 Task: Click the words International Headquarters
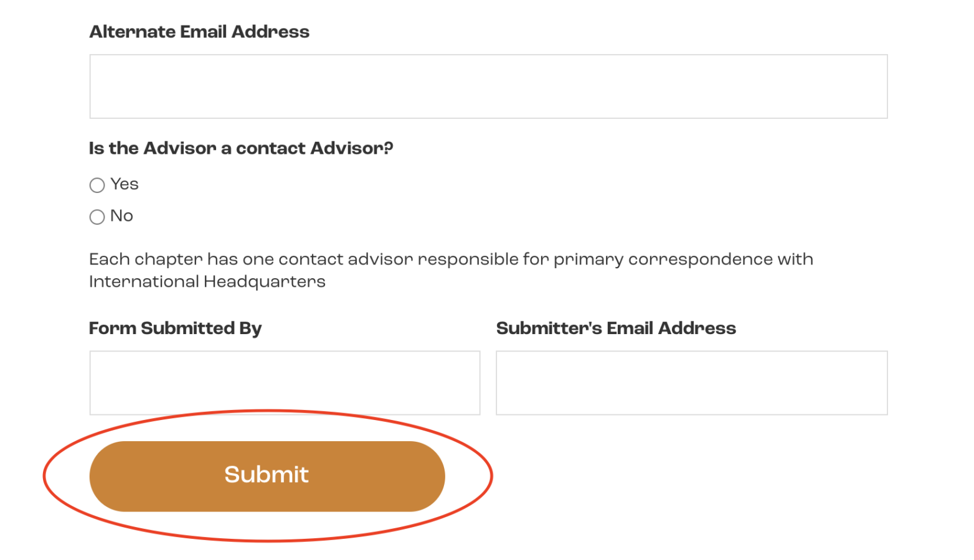pos(207,282)
